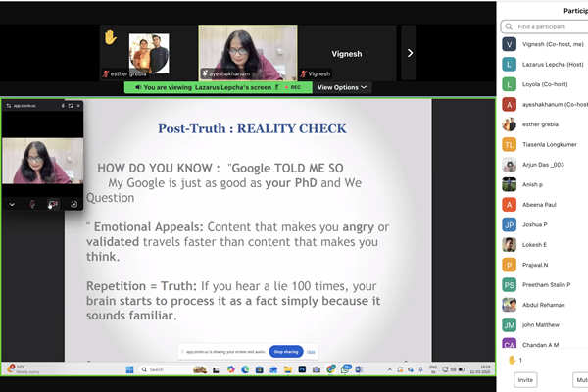
Task: Toggle the camera-off button in mini Zoom window
Action: coord(53,204)
